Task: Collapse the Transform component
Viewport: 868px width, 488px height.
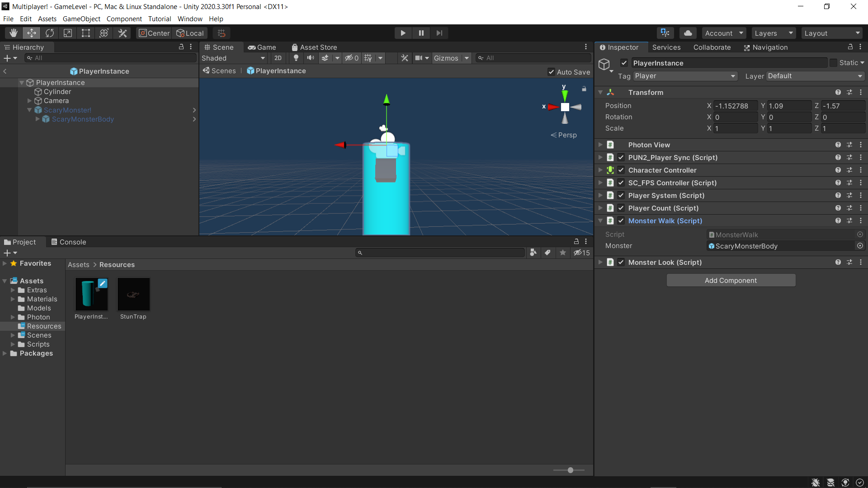Action: 600,93
